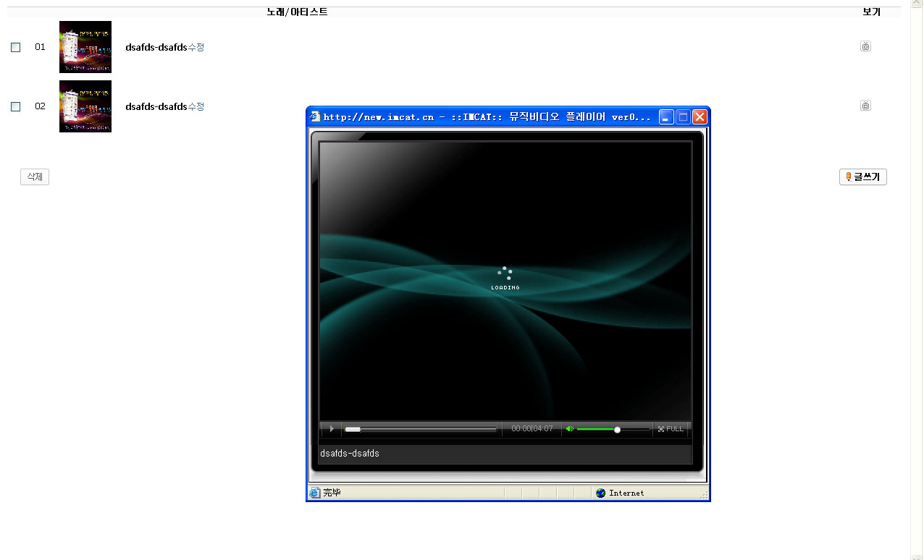Maximize the music video player popup
The image size is (924, 560).
click(683, 117)
